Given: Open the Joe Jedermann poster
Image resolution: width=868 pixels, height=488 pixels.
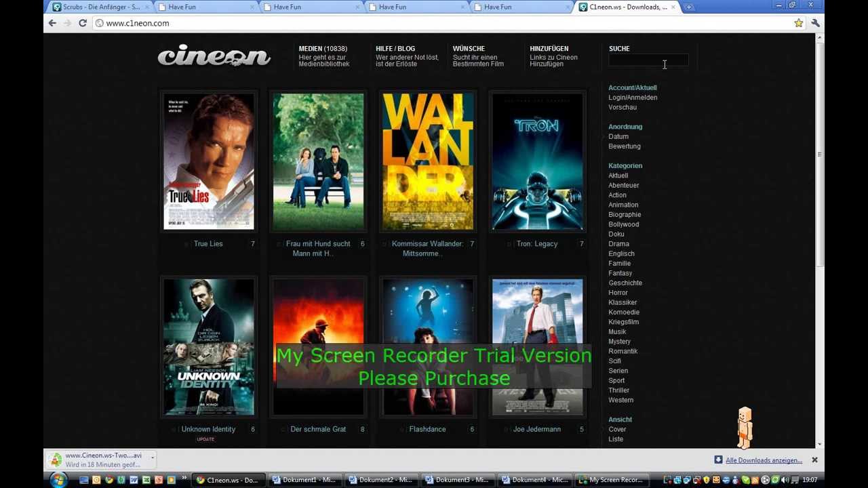Looking at the screenshot, I should pyautogui.click(x=537, y=347).
